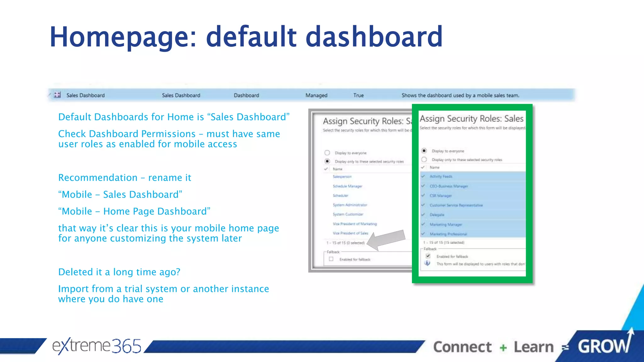
Task: Open the Scheduler security role
Action: click(341, 195)
